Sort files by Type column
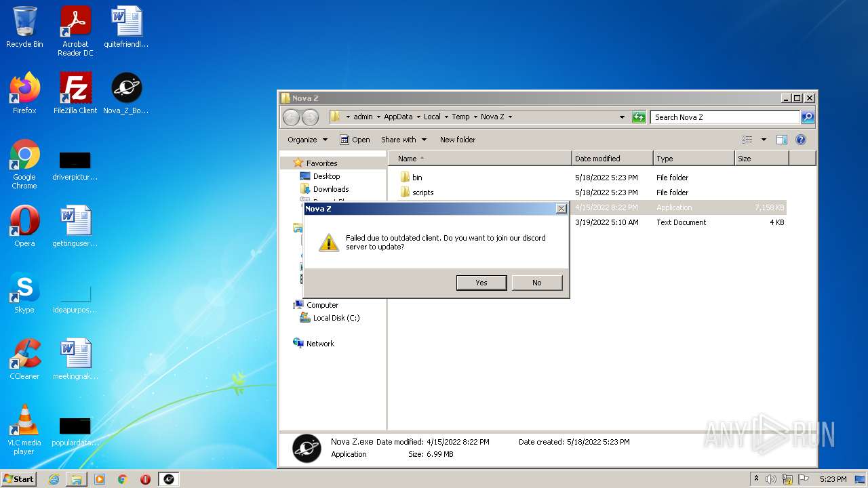The width and height of the screenshot is (868, 488). [694, 159]
